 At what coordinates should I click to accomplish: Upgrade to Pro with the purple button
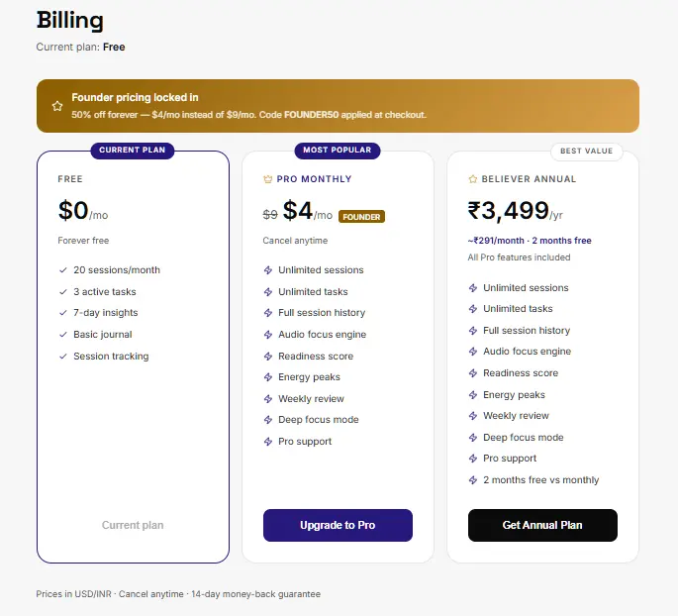point(338,525)
